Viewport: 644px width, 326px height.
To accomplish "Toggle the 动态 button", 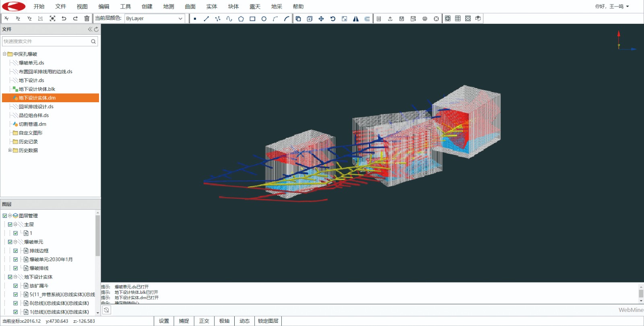I will (x=244, y=321).
